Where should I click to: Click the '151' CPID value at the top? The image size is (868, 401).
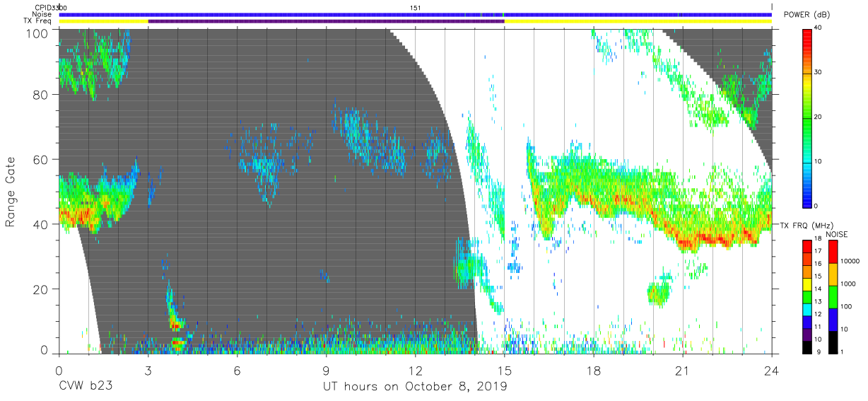416,7
